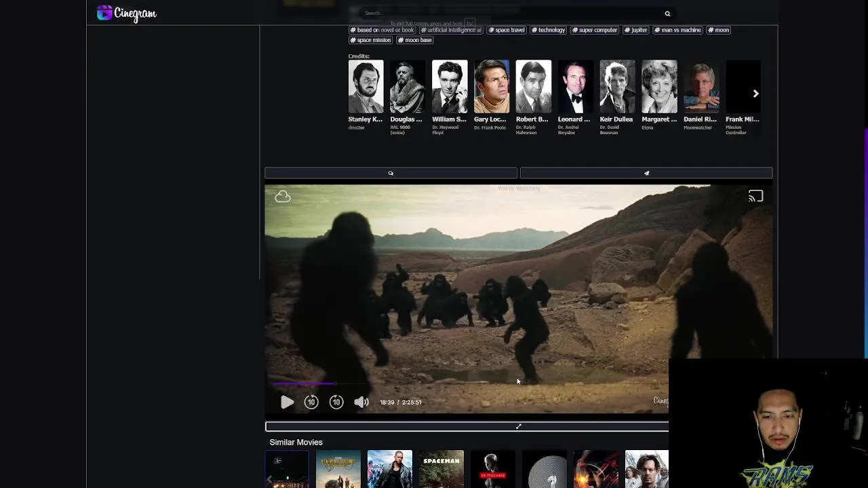
Task: Open the second similar movie poster
Action: [338, 469]
